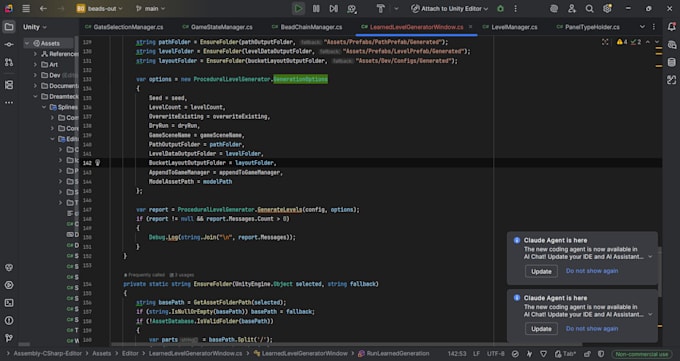Open the Problems tool window icon
The image size is (680, 361).
[x=9, y=321]
